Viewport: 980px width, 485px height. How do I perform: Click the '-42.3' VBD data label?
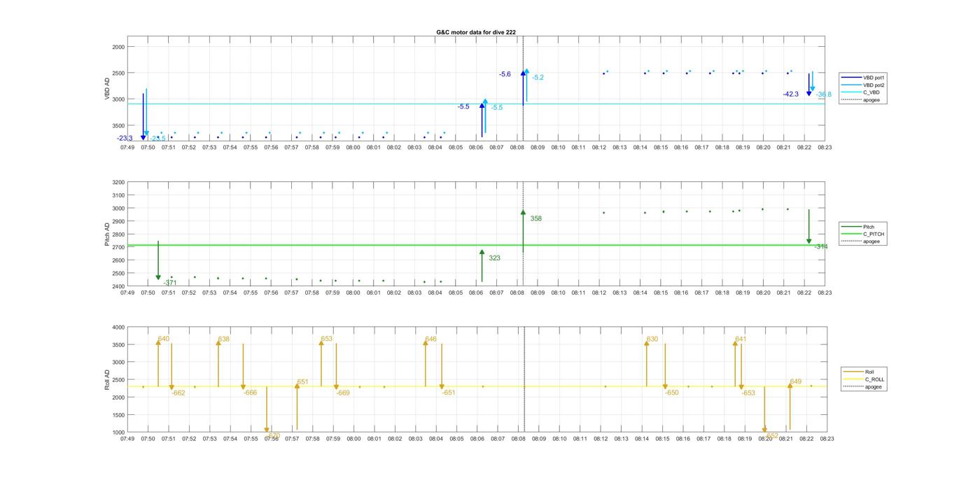pyautogui.click(x=791, y=94)
